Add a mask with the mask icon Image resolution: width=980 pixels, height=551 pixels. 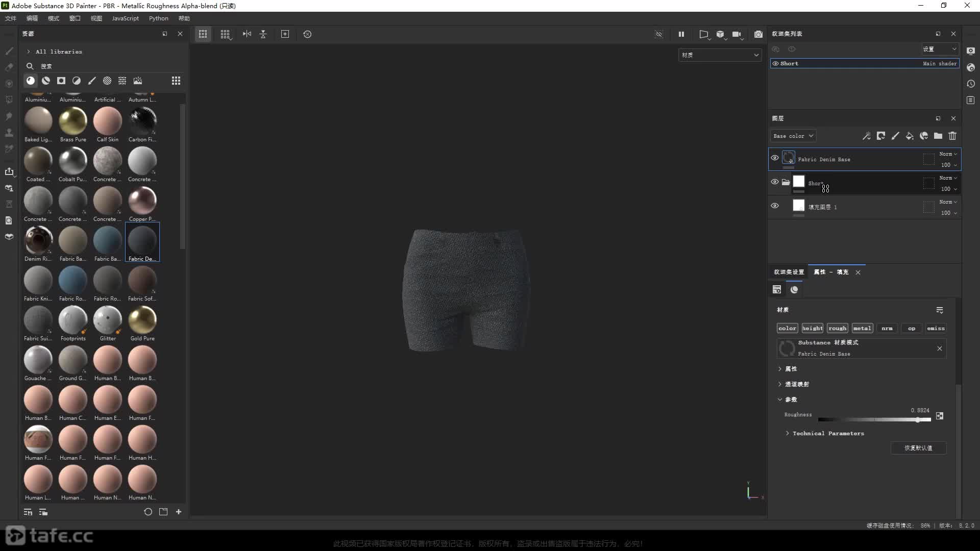[x=881, y=136]
